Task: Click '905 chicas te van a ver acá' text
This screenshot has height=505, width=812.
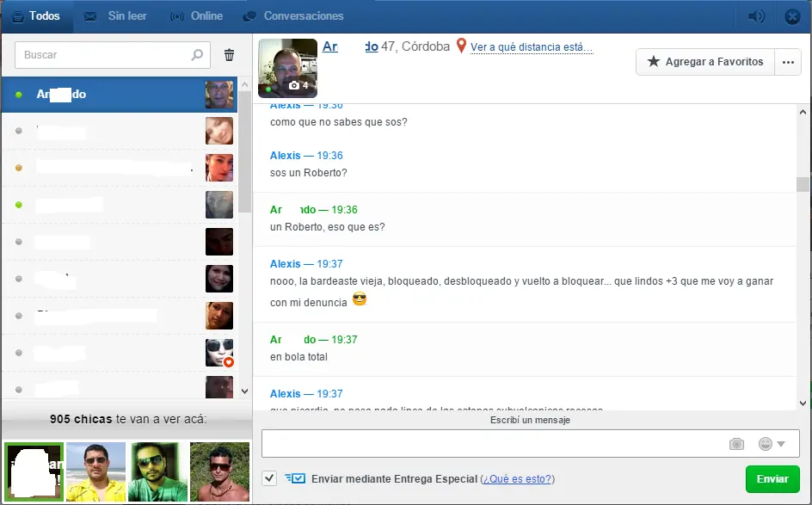Action: [128, 419]
